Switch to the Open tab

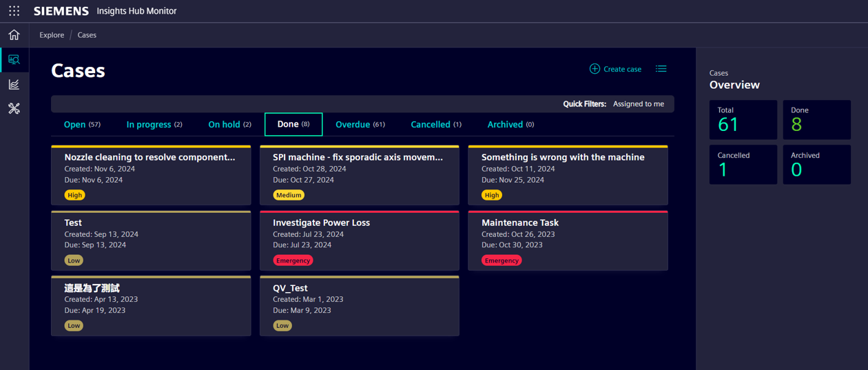(82, 125)
